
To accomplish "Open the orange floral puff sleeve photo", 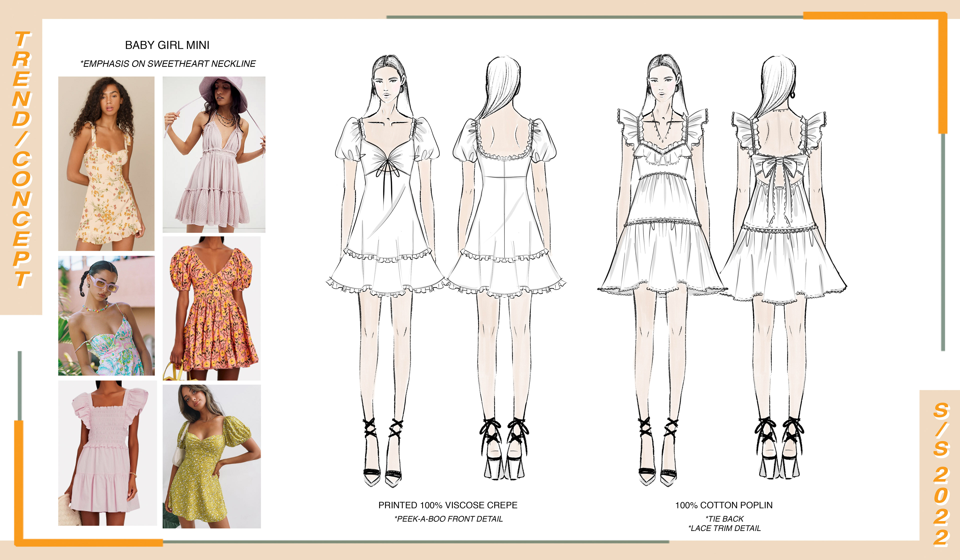I will point(211,308).
